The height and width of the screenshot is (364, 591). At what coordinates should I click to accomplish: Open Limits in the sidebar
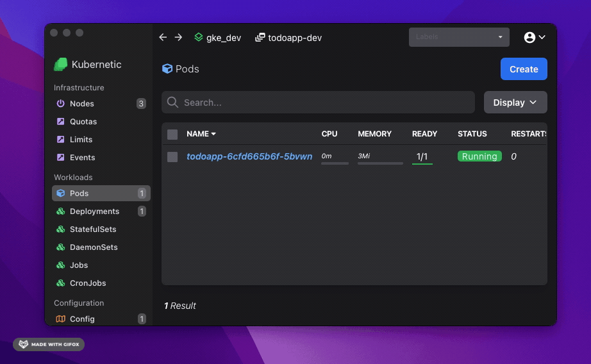pos(101,140)
